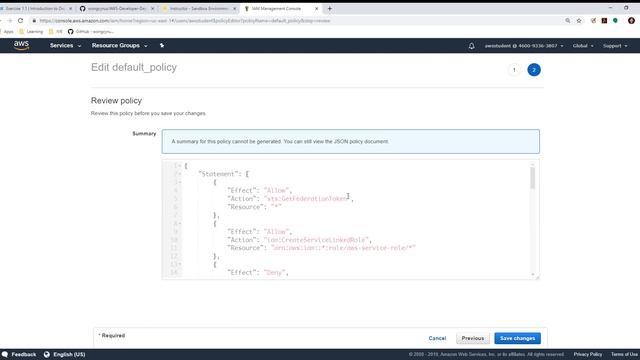Open the notifications bell

(471, 46)
